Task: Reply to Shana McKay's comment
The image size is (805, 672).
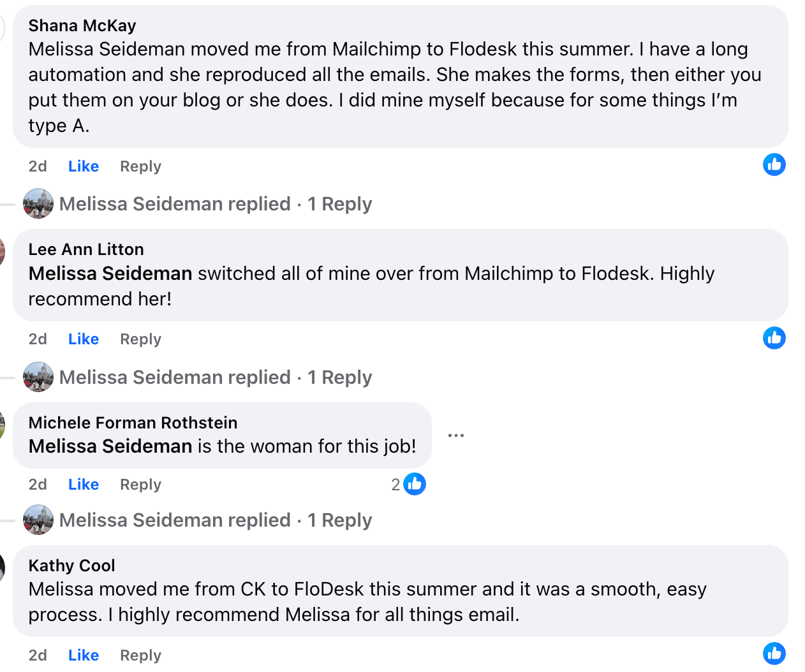Action: click(140, 166)
